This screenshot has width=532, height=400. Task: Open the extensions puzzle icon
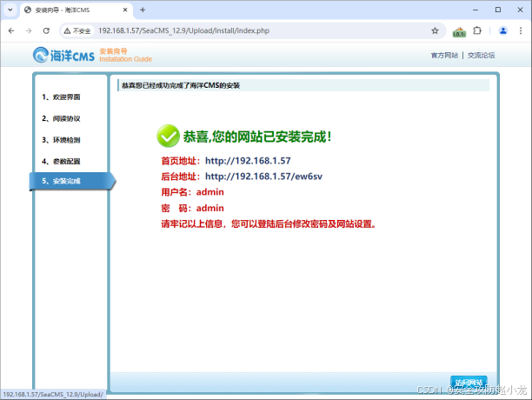tap(477, 31)
